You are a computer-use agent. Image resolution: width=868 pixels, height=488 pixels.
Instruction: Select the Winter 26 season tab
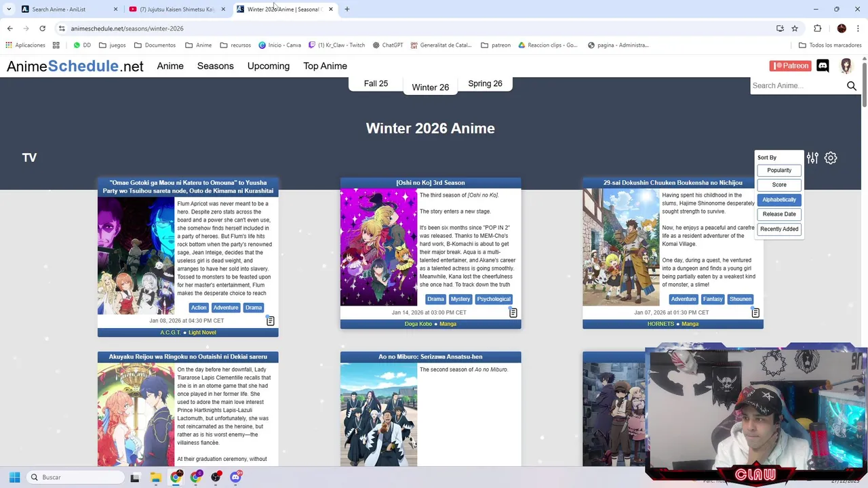point(431,87)
